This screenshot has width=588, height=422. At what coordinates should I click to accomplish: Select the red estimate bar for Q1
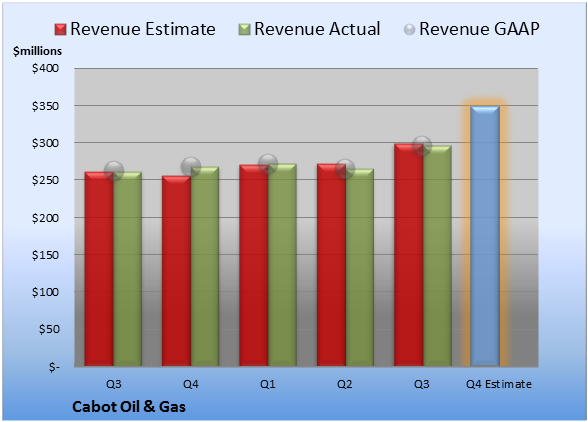click(254, 265)
